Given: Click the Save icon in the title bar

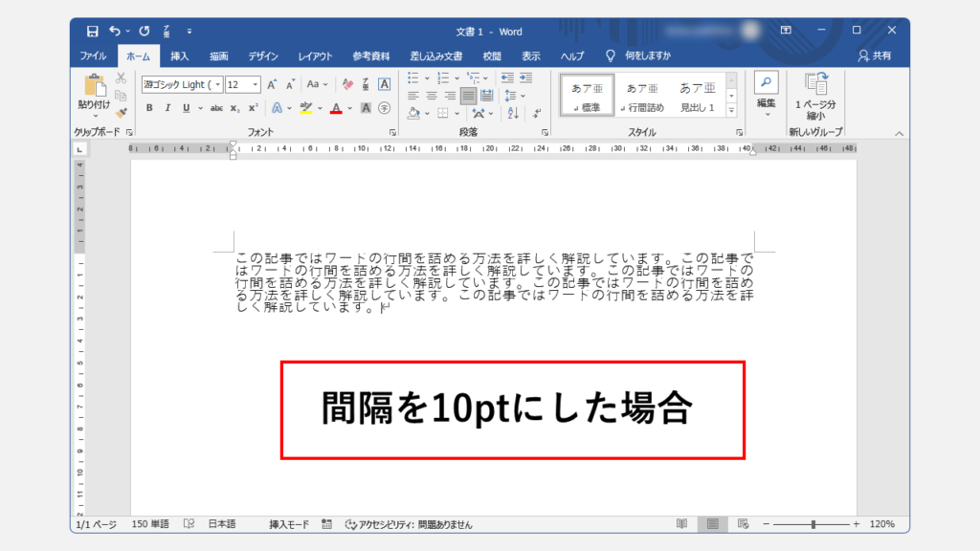Looking at the screenshot, I should (x=92, y=31).
